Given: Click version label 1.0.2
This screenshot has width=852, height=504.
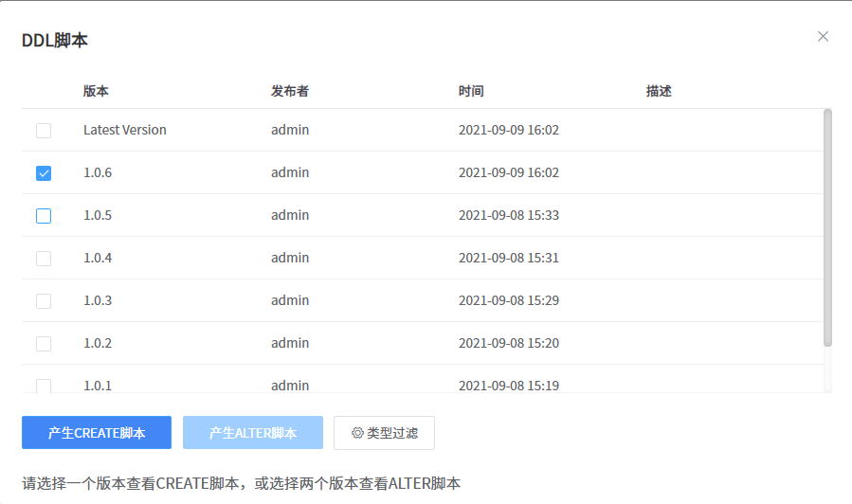Looking at the screenshot, I should coord(98,343).
